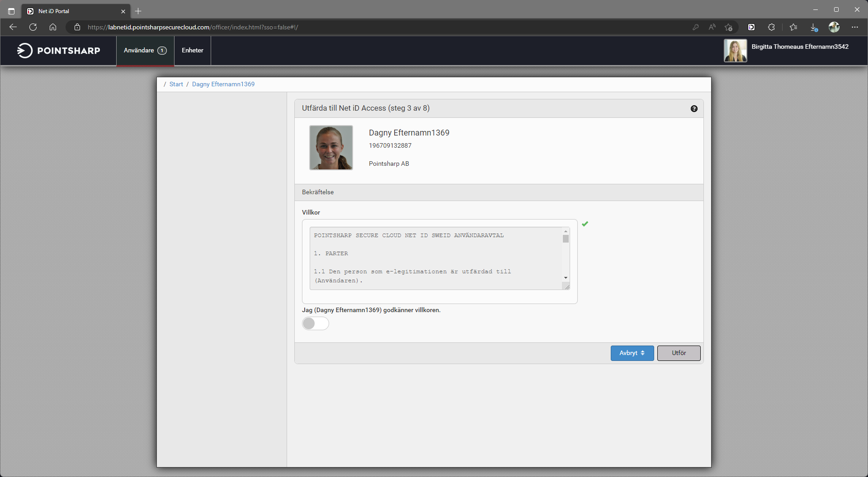Click Dagny's profile photo

(331, 148)
